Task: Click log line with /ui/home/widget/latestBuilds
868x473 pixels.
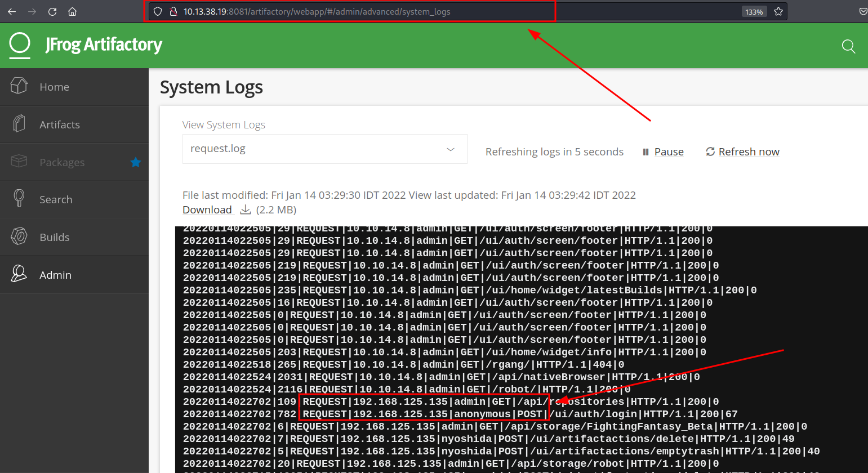Action: click(x=470, y=291)
